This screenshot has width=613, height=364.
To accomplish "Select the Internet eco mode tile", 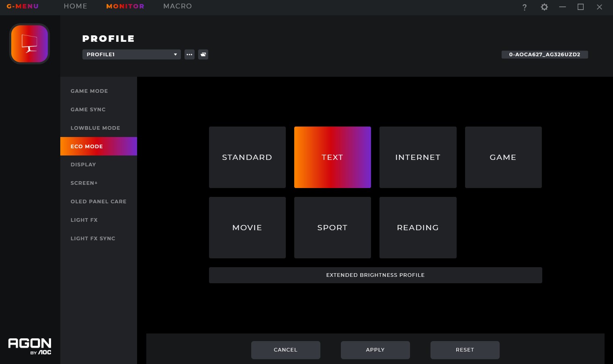I will pos(418,157).
